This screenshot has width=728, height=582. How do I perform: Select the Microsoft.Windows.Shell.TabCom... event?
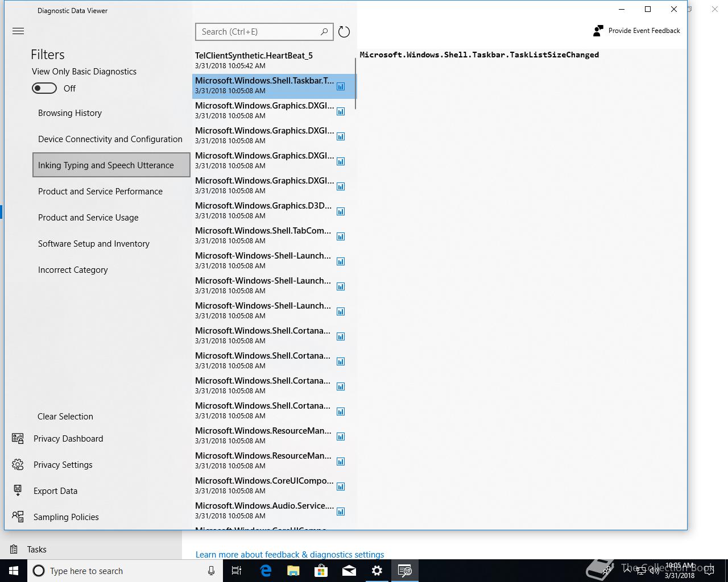[274, 235]
